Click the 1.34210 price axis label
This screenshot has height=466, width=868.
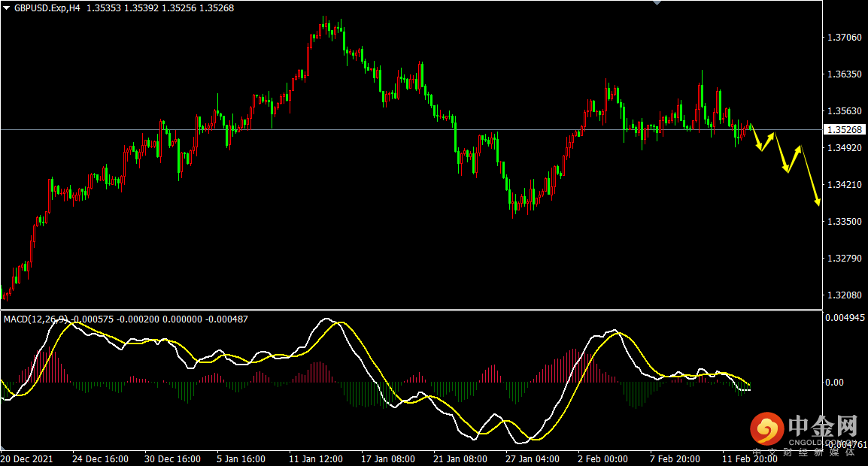[x=843, y=185]
